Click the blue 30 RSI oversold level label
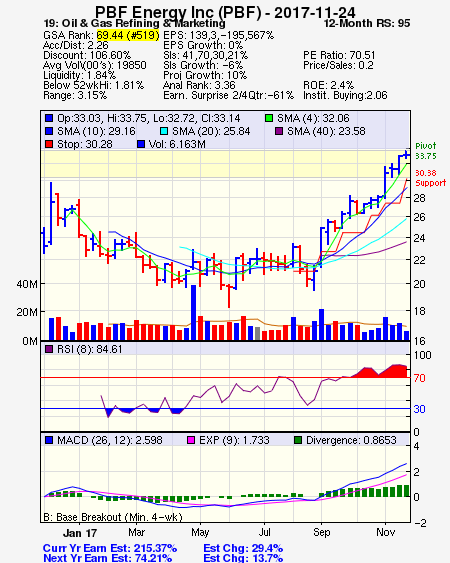The height and width of the screenshot is (563, 450). point(419,409)
